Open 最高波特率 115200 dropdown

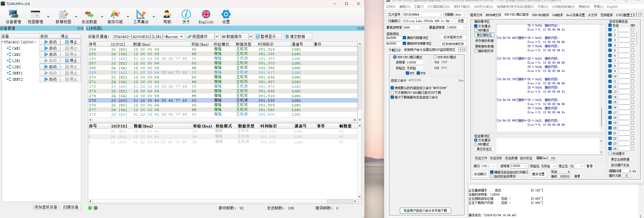click(456, 27)
